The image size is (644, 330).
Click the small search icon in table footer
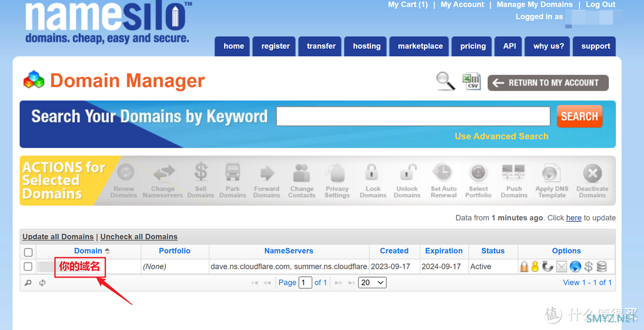(x=28, y=283)
